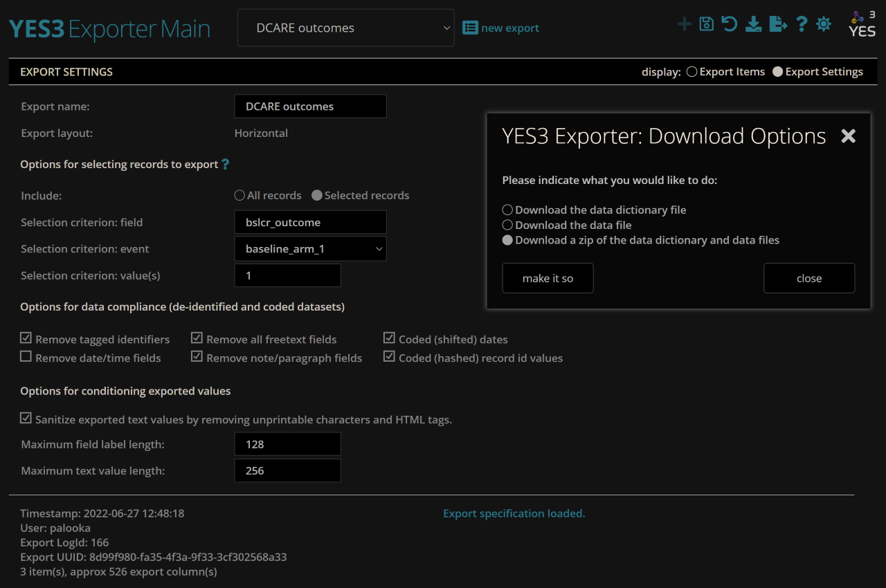Open exporter settings with the gear icon

(823, 23)
